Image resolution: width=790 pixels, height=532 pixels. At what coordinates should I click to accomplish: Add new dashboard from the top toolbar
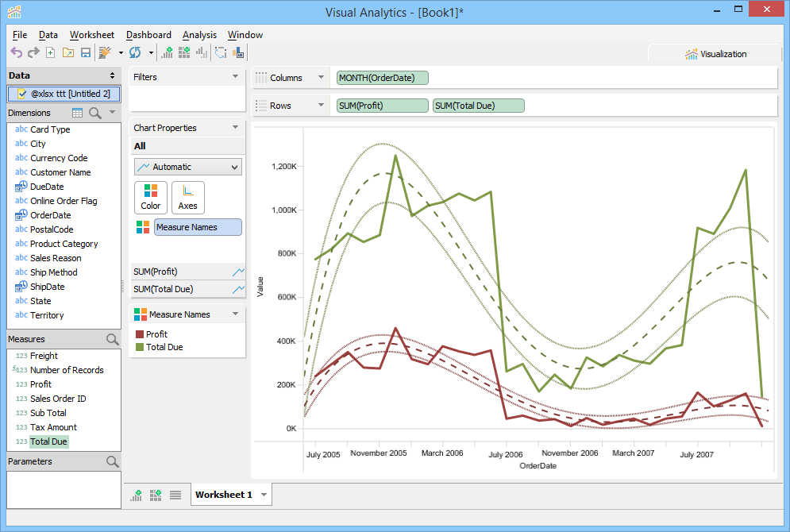pos(184,52)
